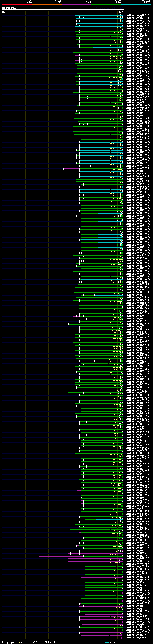The width and height of the screenshot is (153, 644).
Task: Select hit label UniRef100_Q29IN2
Action: tap(137, 350)
